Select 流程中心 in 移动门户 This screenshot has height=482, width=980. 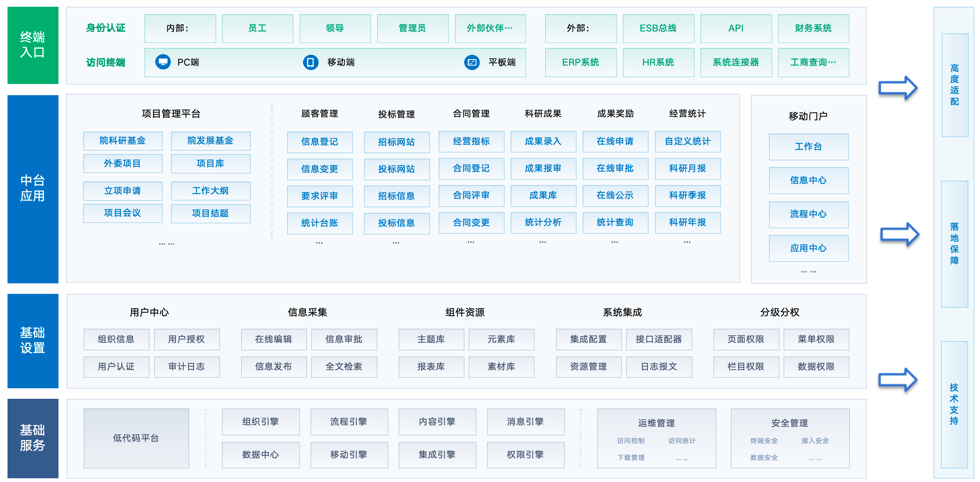coord(809,214)
